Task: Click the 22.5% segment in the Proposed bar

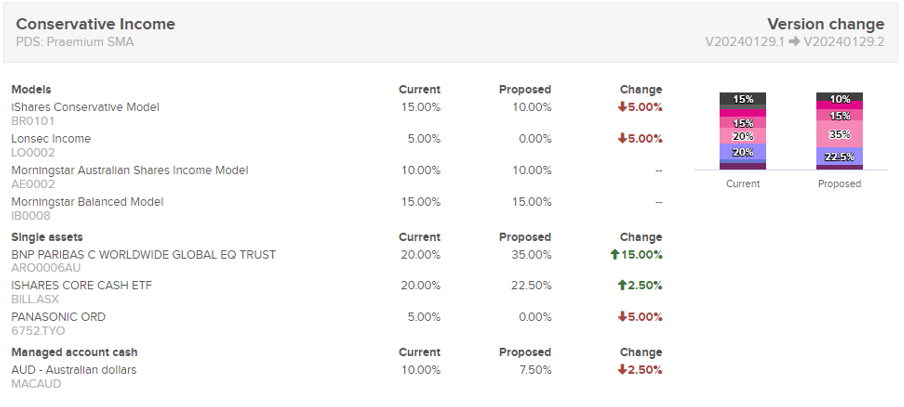Action: tap(839, 156)
